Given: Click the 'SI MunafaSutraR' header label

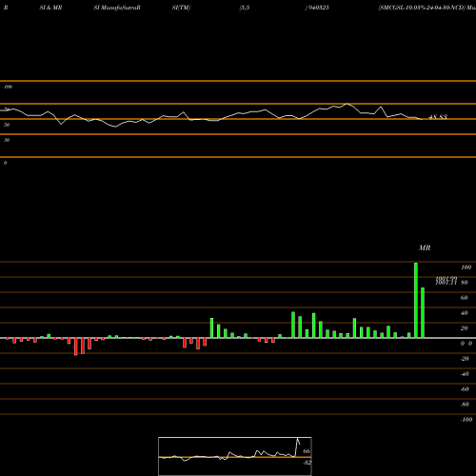Looking at the screenshot, I should point(117,8).
